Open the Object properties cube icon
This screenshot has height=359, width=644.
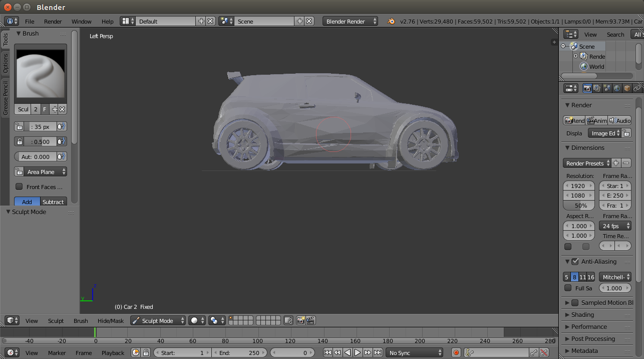coord(627,88)
